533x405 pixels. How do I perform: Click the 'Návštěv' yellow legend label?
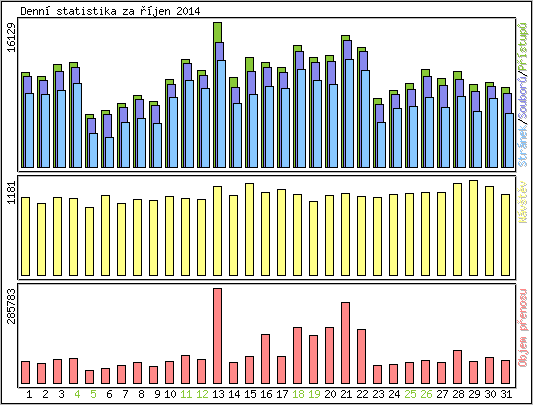pos(522,202)
